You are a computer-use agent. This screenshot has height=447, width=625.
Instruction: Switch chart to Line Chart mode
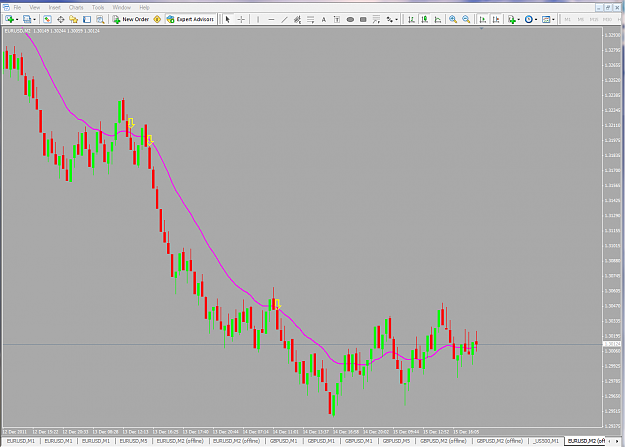pos(438,19)
